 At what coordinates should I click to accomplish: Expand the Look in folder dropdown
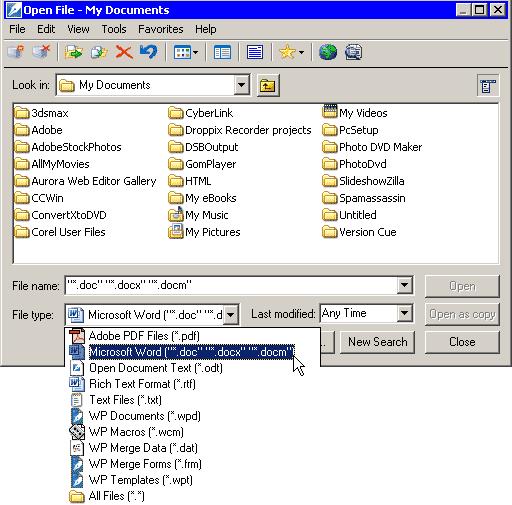pos(242,85)
